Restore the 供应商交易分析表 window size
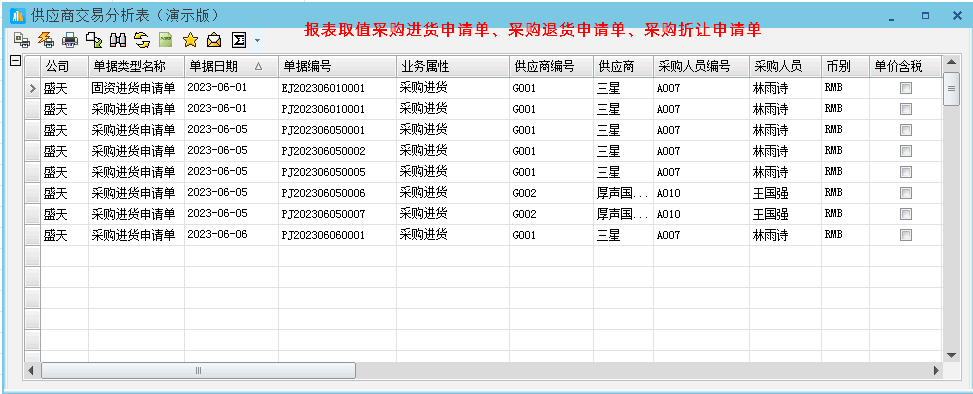The width and height of the screenshot is (973, 394). coord(925,16)
